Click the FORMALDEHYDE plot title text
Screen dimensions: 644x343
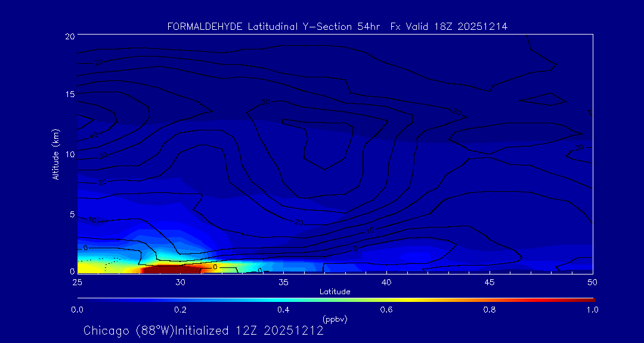click(337, 26)
